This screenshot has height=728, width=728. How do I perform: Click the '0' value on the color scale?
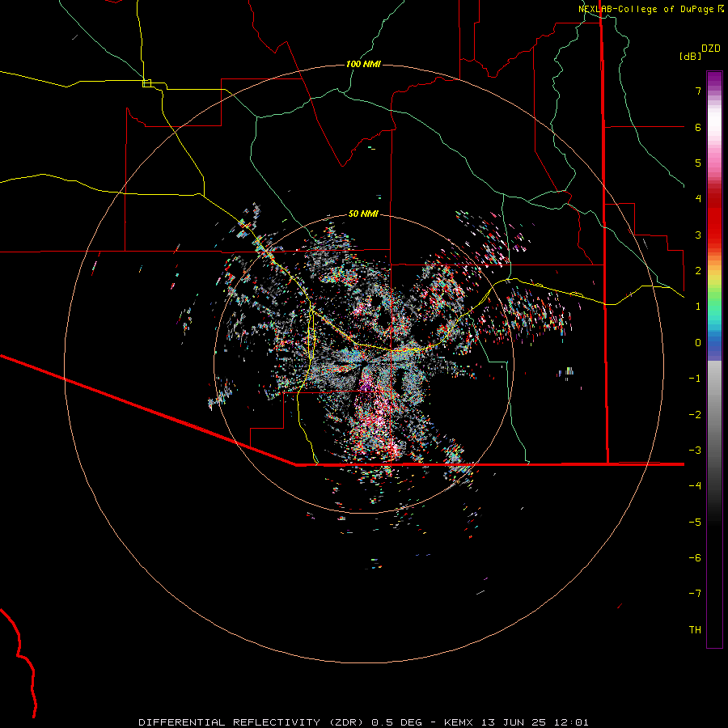(698, 343)
